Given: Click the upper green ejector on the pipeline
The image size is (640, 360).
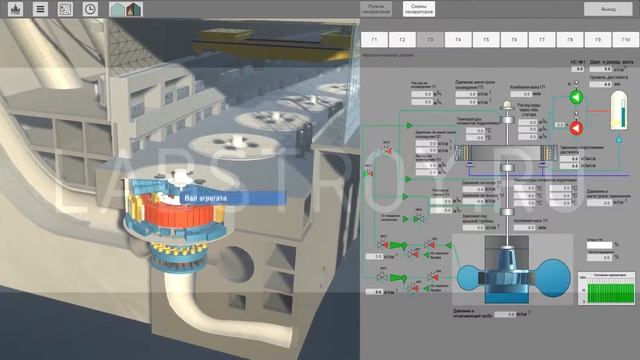Looking at the screenshot, I should [398, 245].
